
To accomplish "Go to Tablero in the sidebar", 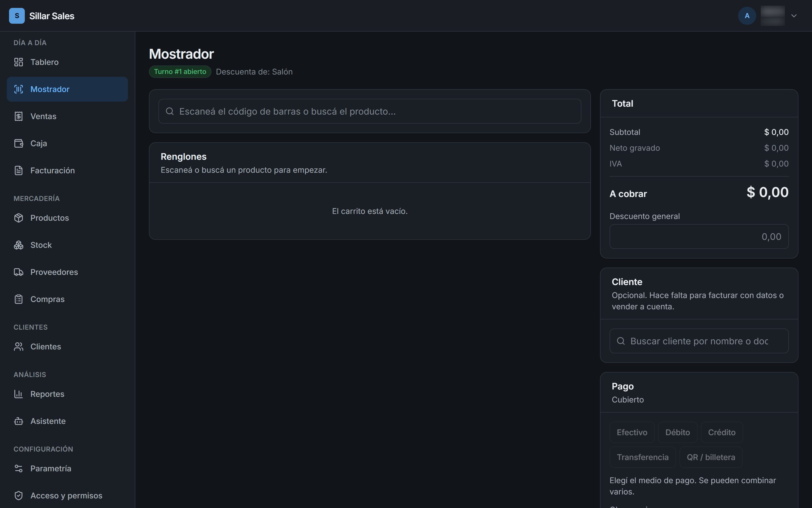I will tap(67, 62).
